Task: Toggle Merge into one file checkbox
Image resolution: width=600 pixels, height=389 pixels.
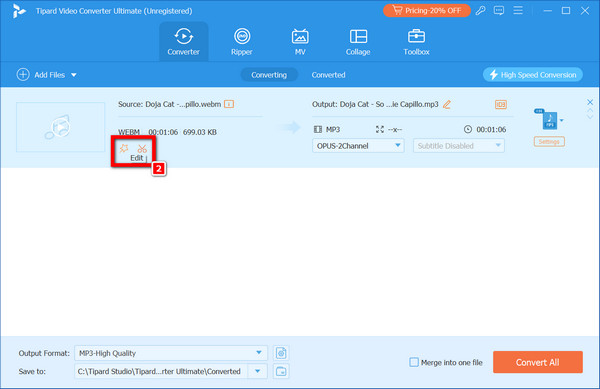Action: pyautogui.click(x=414, y=362)
